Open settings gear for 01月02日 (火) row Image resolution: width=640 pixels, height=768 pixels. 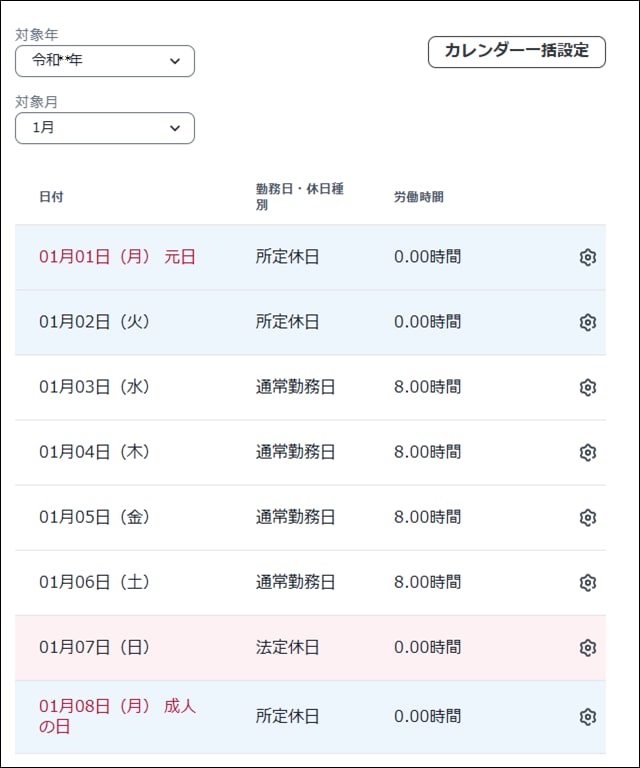[x=587, y=322]
